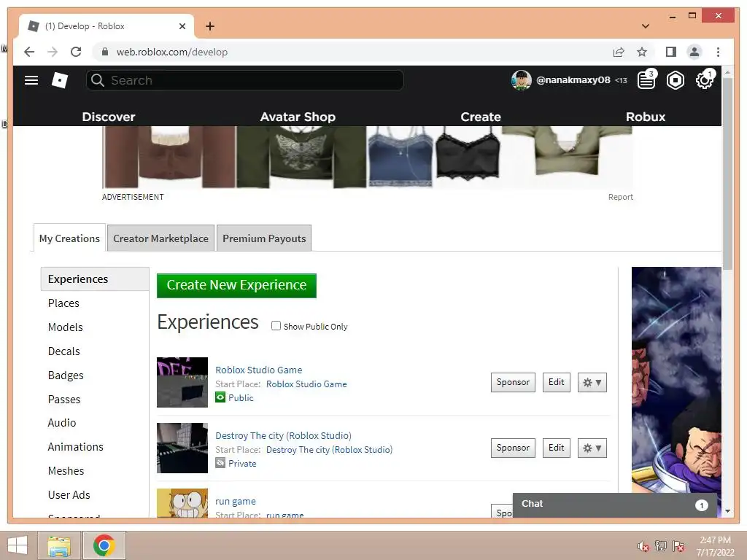This screenshot has width=747, height=560.
Task: Open the Destroy The city start place link
Action: 329,449
